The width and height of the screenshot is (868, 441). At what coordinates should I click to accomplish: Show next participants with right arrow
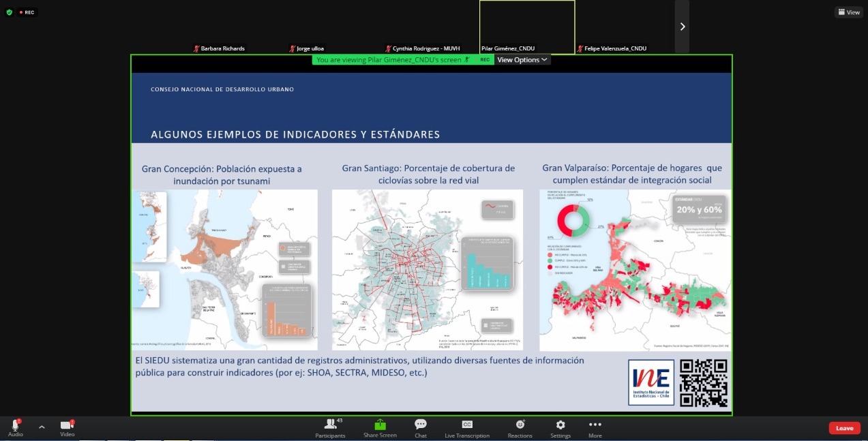pyautogui.click(x=682, y=27)
